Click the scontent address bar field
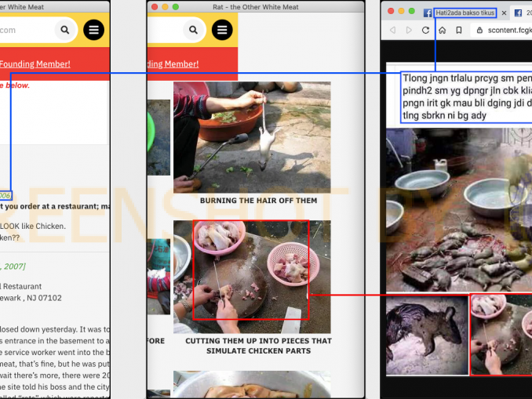Viewport: 532px width, 399px height. coord(502,30)
